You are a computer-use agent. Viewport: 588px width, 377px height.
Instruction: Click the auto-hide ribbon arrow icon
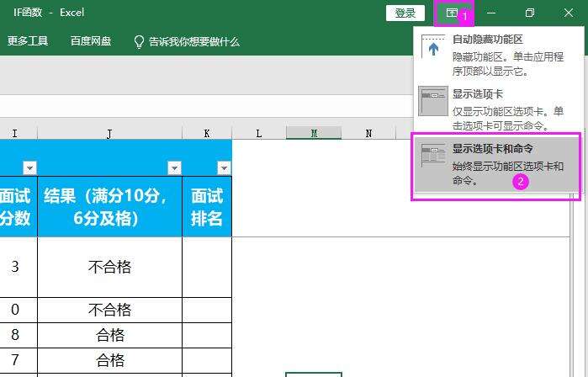click(x=433, y=48)
